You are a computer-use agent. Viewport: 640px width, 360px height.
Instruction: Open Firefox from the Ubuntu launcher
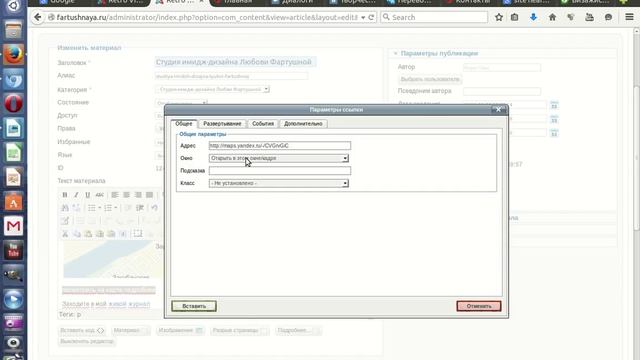13,54
